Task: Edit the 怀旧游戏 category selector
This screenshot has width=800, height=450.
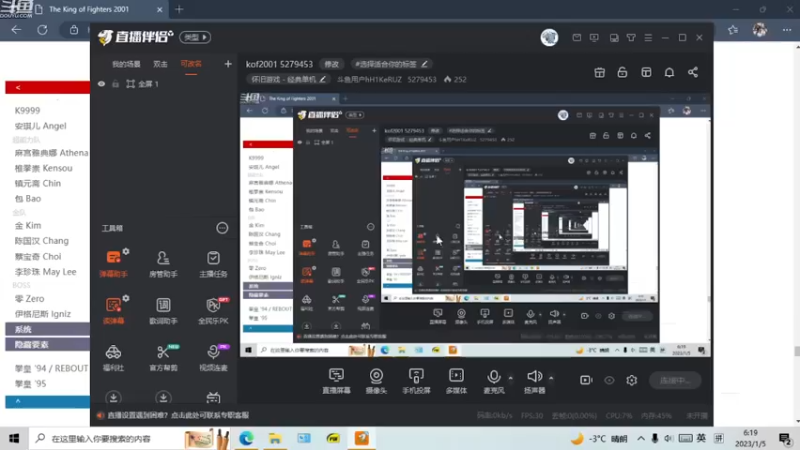Action: tap(288, 80)
